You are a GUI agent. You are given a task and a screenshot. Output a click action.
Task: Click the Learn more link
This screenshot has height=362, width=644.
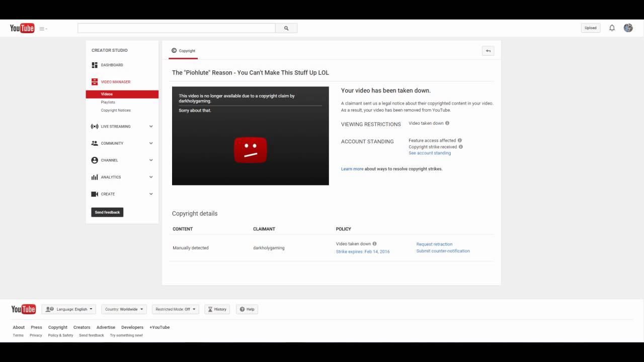(x=352, y=169)
